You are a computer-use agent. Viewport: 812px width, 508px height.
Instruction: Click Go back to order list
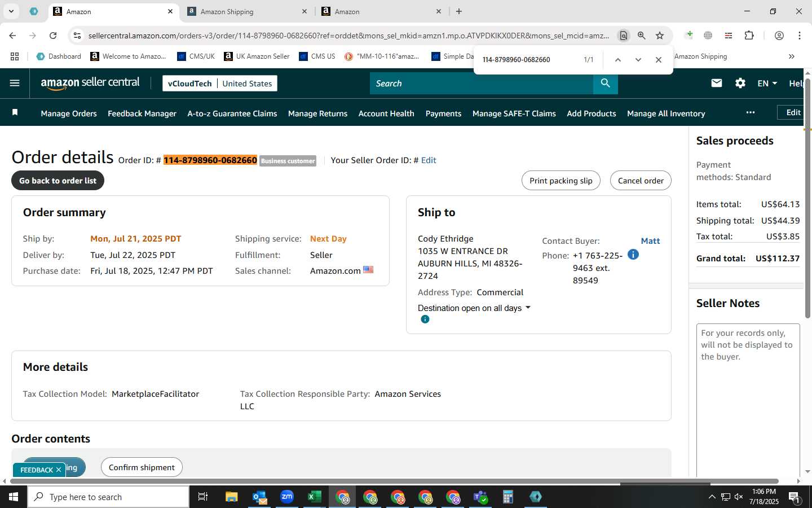pos(58,181)
